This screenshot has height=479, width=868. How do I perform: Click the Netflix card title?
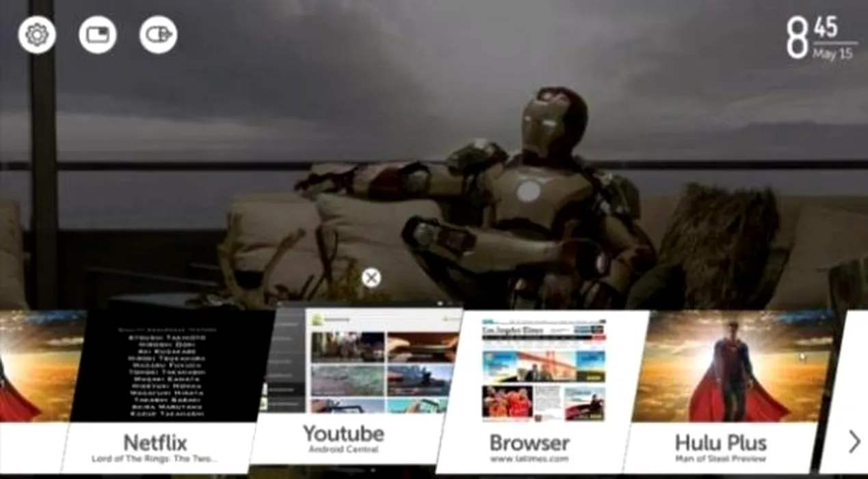(155, 442)
